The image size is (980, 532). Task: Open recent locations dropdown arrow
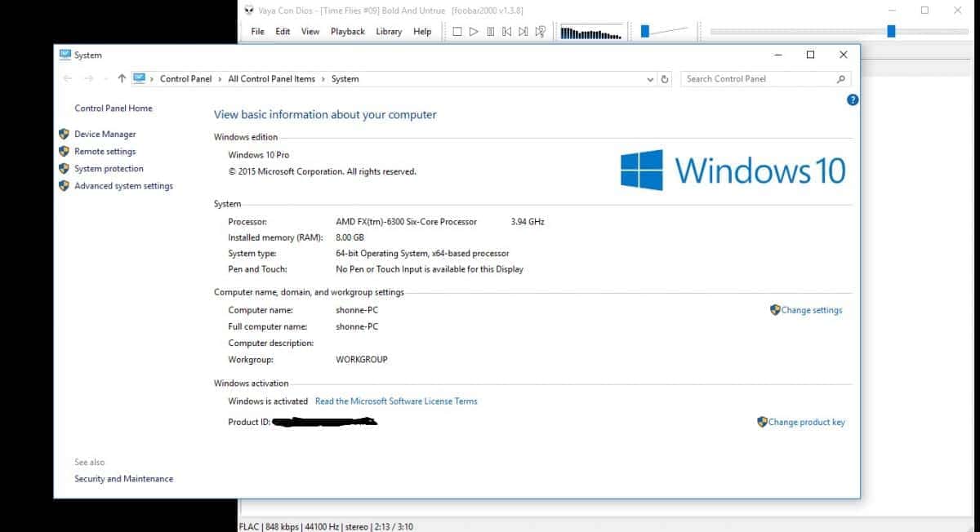105,79
